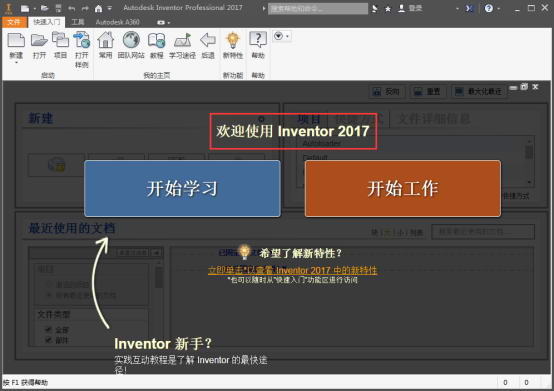Click the Undo arrow icon
This screenshot has height=391, width=554.
click(x=72, y=8)
